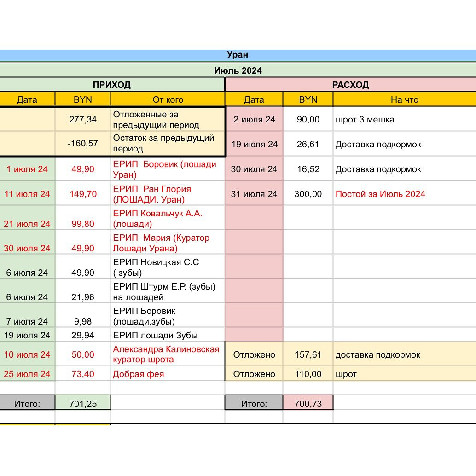Select the deferred amount 157,61 cell
The width and height of the screenshot is (476, 476).
(308, 354)
